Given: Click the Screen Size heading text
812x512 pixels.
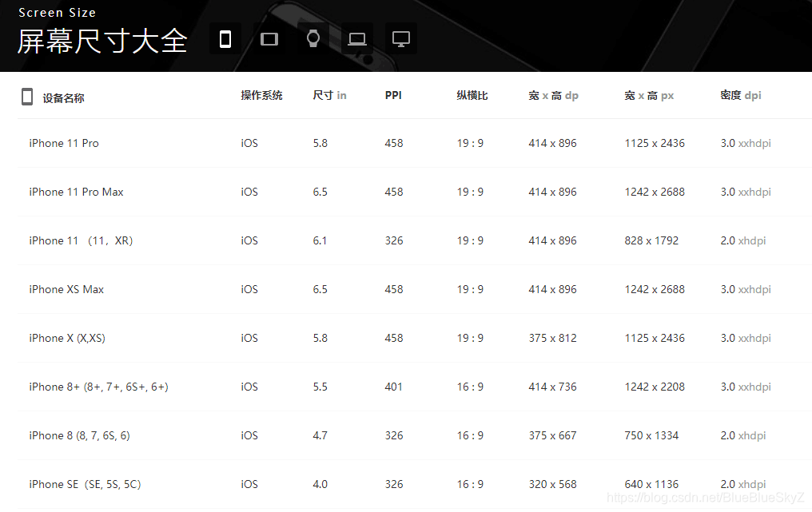Looking at the screenshot, I should pyautogui.click(x=57, y=13).
